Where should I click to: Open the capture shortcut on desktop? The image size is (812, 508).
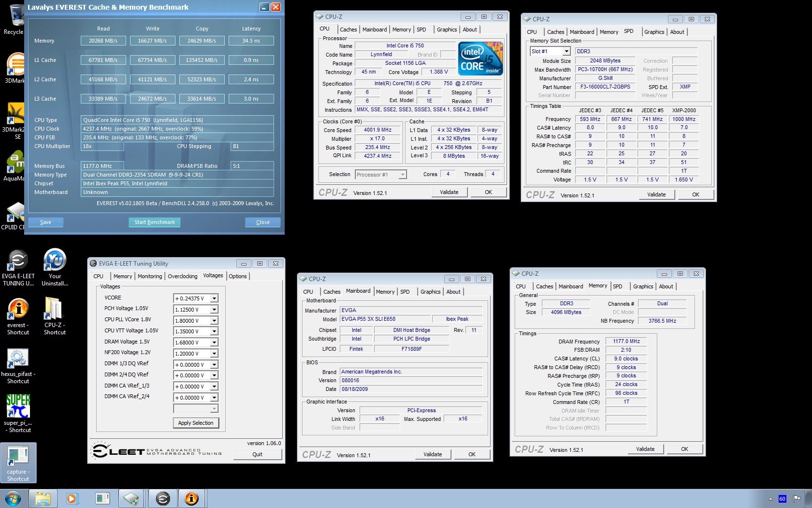(x=18, y=463)
